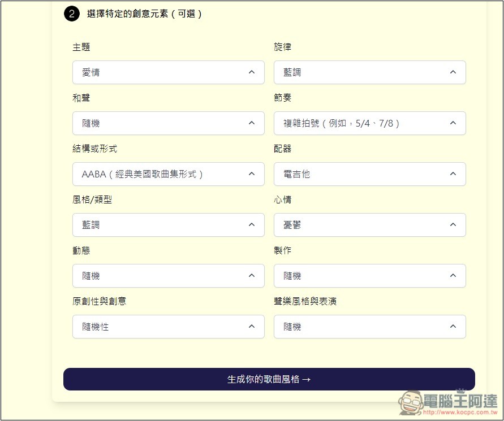Image resolution: width=504 pixels, height=421 pixels.
Task: Expand the 旋律 dropdown showing 藍調
Action: point(369,72)
